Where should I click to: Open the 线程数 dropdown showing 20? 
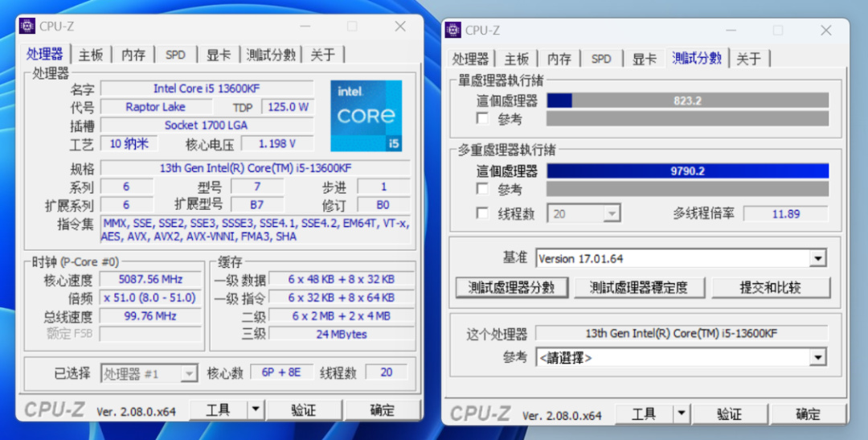[611, 213]
